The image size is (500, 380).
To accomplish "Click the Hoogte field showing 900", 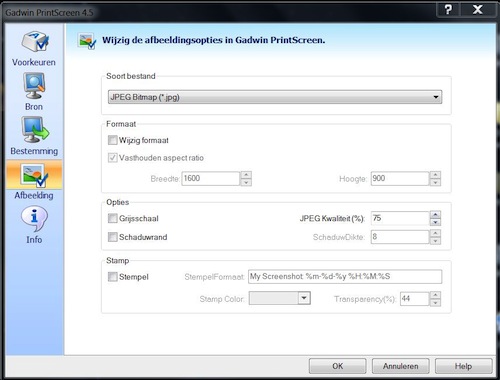I will point(400,178).
